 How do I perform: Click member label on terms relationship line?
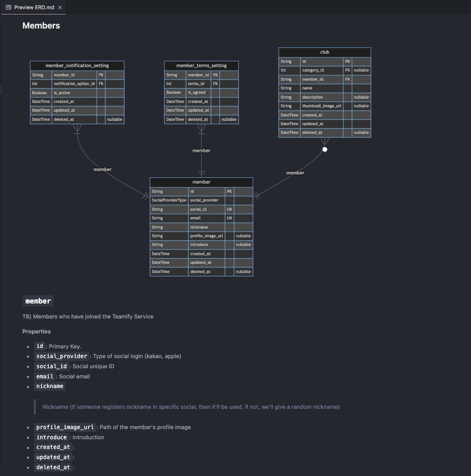click(x=201, y=151)
